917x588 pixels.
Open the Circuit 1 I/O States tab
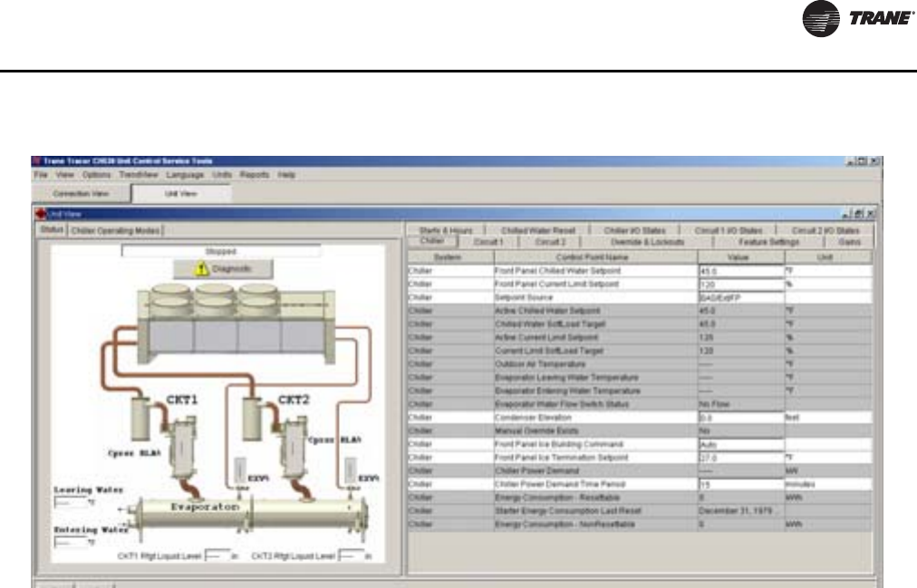729,230
